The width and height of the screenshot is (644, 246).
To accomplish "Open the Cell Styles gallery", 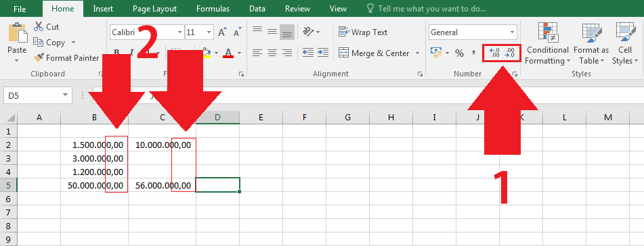I will [x=624, y=43].
